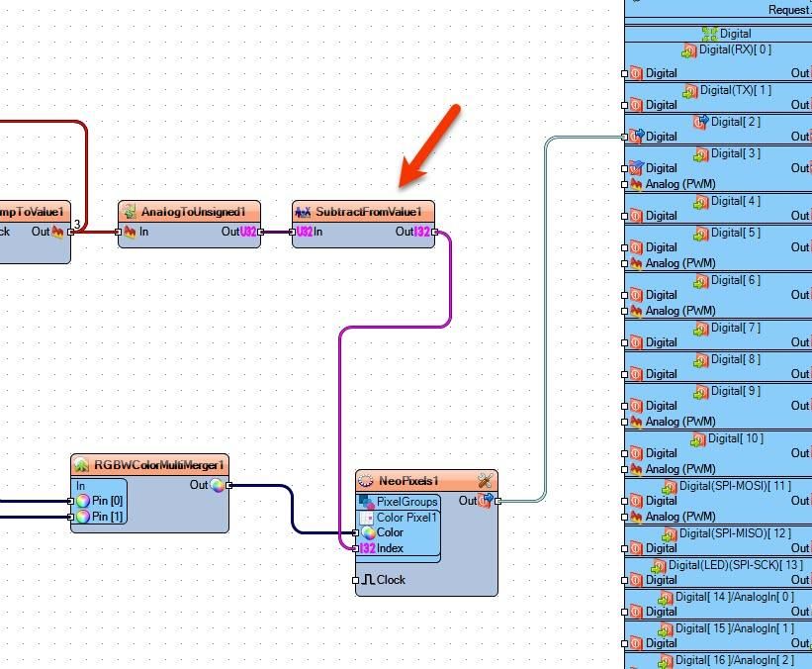
Task: Click the color wheel icon beside Pin [1]
Action: click(x=83, y=517)
